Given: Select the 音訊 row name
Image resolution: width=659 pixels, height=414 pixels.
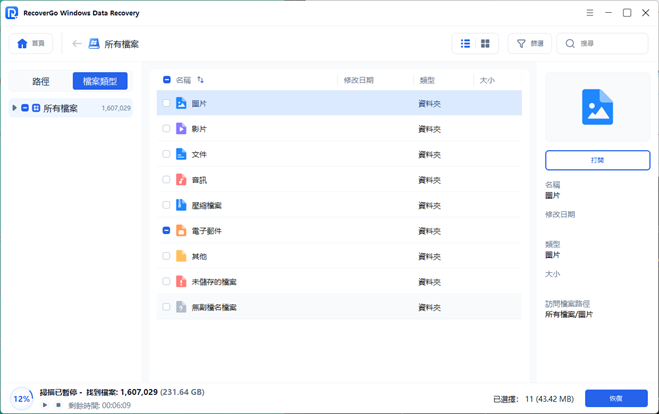Looking at the screenshot, I should [x=199, y=180].
